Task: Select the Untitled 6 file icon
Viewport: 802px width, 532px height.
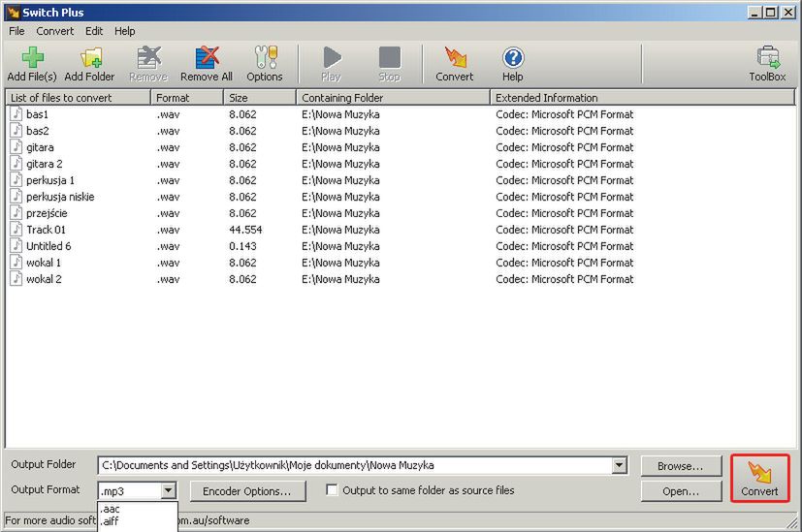Action: pos(16,245)
